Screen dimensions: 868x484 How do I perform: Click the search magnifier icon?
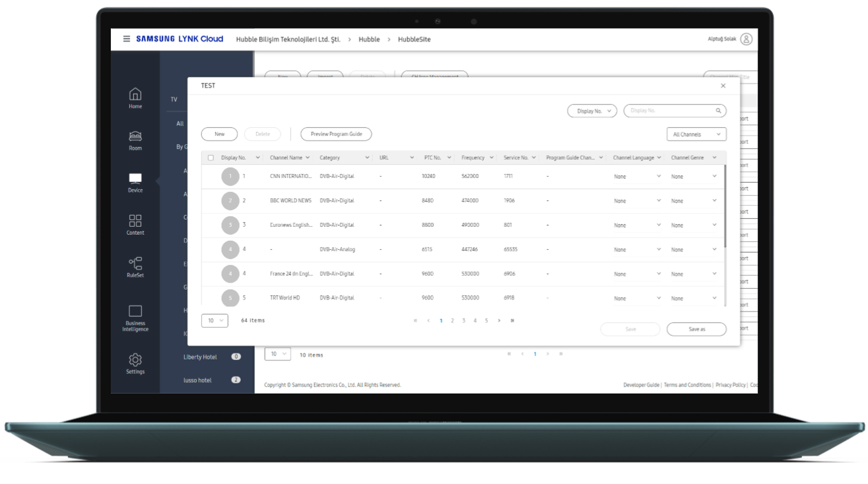(x=718, y=111)
